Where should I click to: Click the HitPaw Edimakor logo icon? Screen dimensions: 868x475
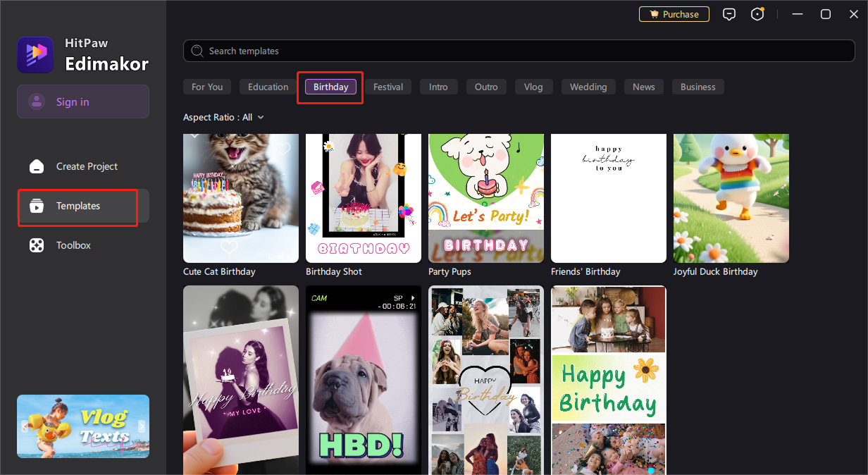click(35, 55)
